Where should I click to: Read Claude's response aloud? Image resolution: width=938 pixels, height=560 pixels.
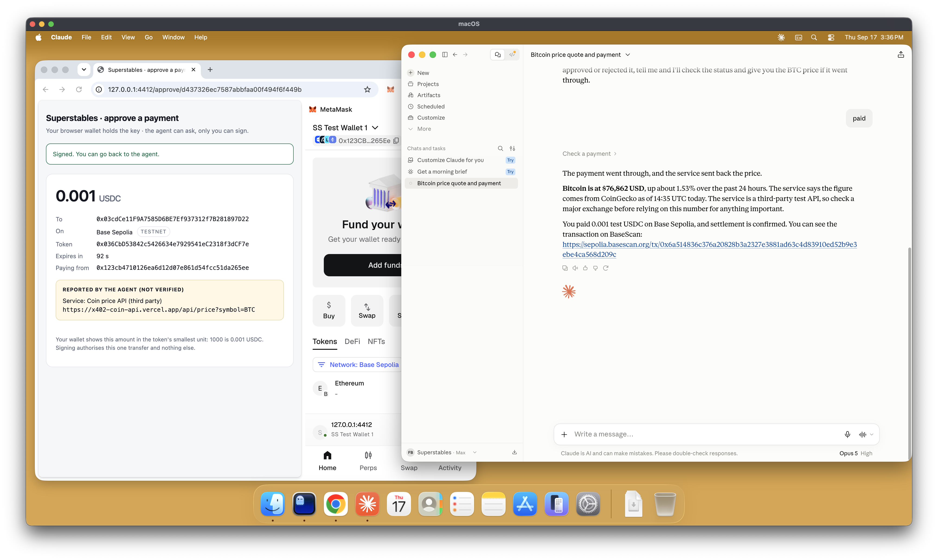pos(575,268)
